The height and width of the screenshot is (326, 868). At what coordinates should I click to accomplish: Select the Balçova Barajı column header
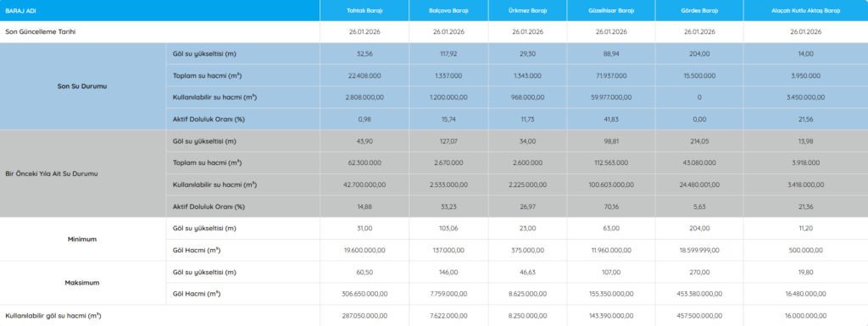point(448,10)
